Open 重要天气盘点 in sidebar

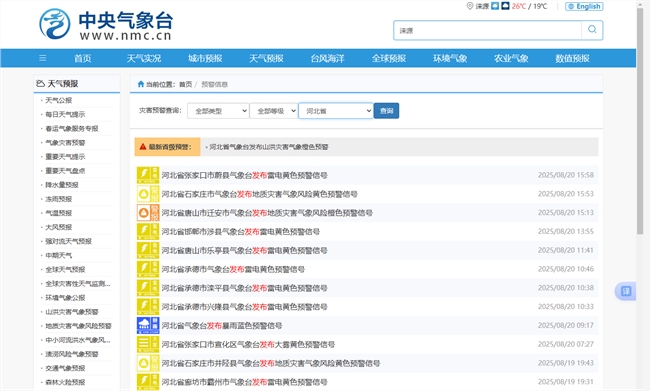pos(65,171)
